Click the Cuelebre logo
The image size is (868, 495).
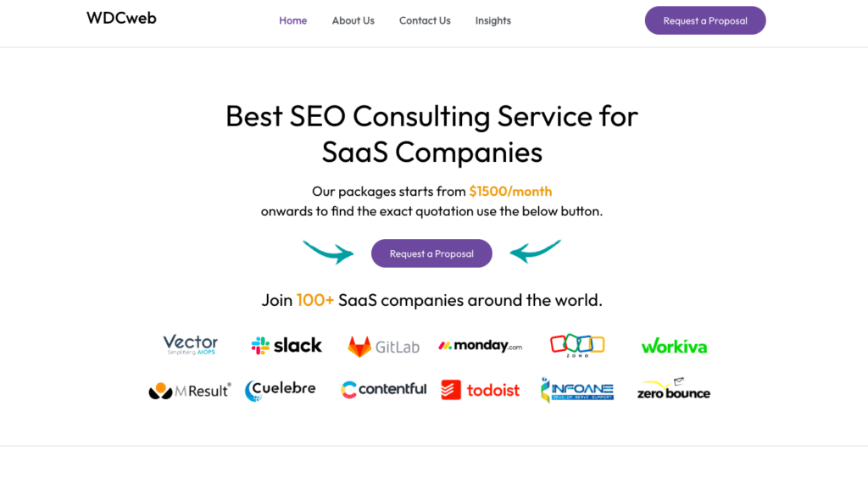tap(280, 390)
